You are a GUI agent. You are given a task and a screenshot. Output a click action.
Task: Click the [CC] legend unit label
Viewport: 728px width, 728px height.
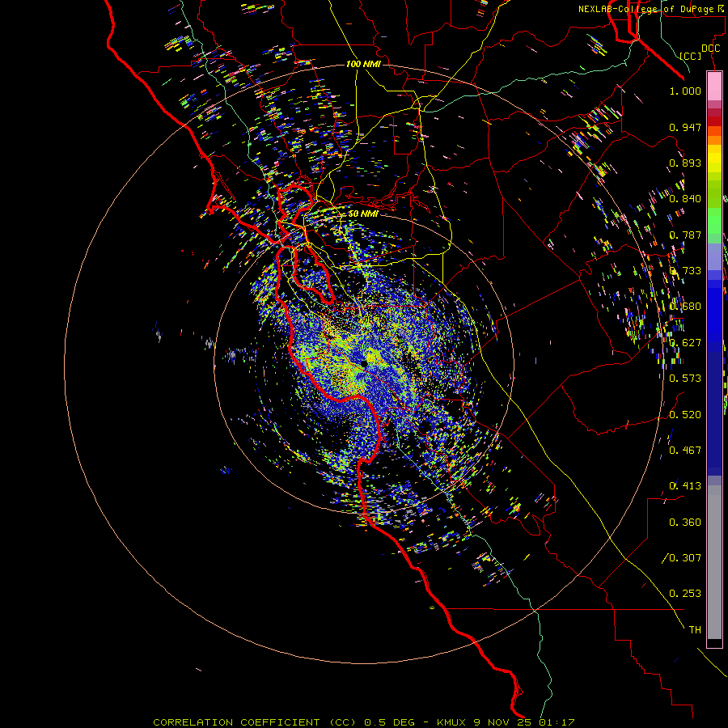click(690, 56)
